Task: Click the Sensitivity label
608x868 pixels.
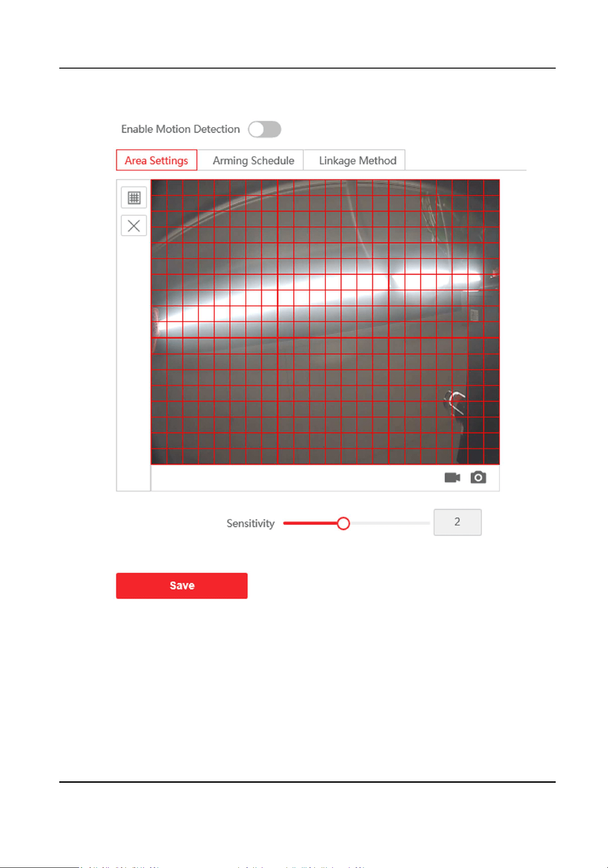Action: coord(251,524)
